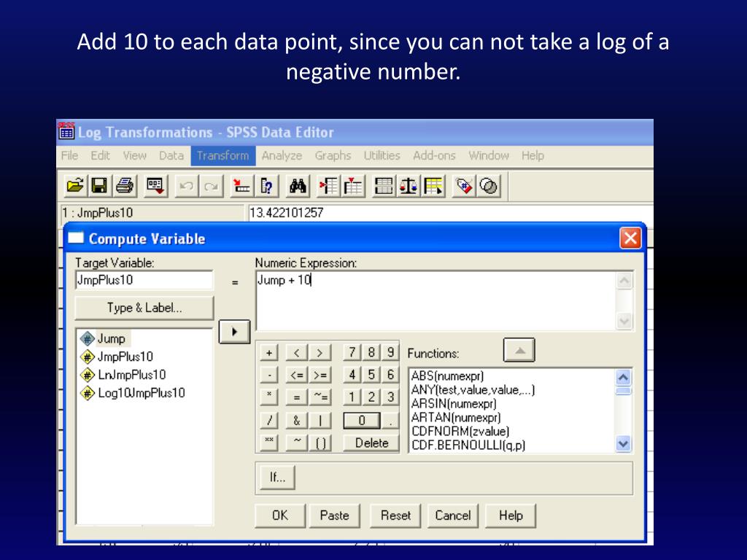Click the keypad Delete button
This screenshot has width=747, height=560.
coord(371,443)
